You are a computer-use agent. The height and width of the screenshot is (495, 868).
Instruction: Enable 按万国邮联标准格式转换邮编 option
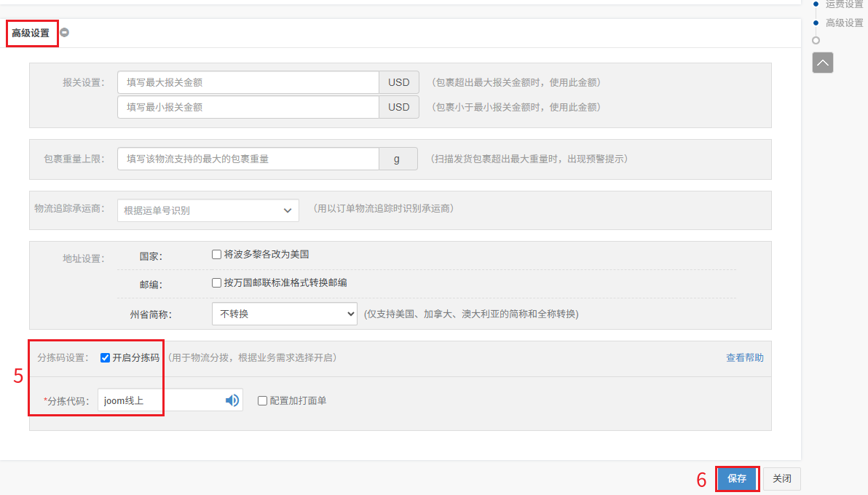(216, 282)
